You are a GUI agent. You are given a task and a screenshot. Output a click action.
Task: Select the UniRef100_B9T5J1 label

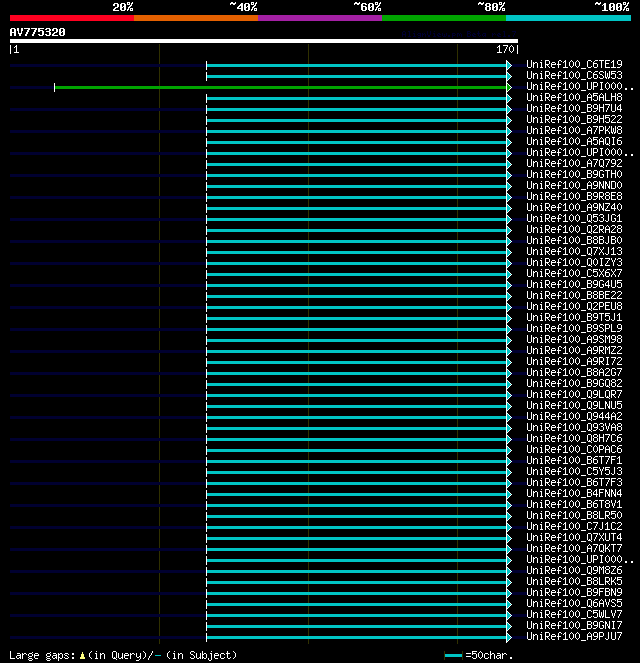click(x=574, y=317)
